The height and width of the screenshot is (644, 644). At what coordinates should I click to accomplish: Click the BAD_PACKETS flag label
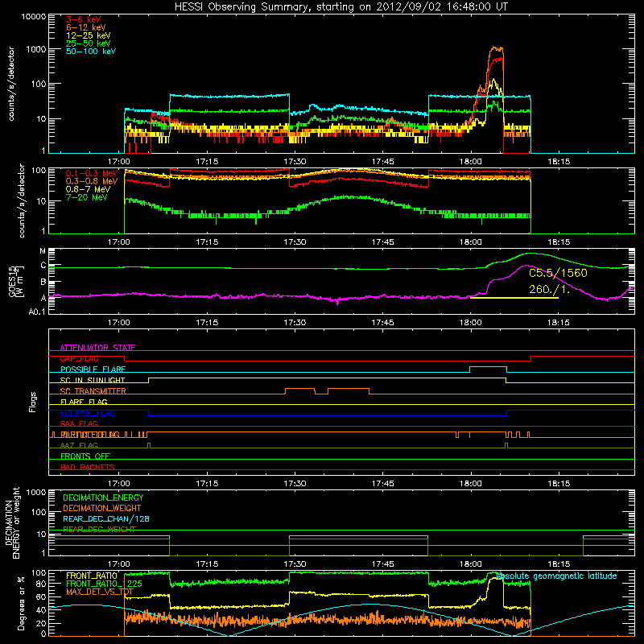88,467
